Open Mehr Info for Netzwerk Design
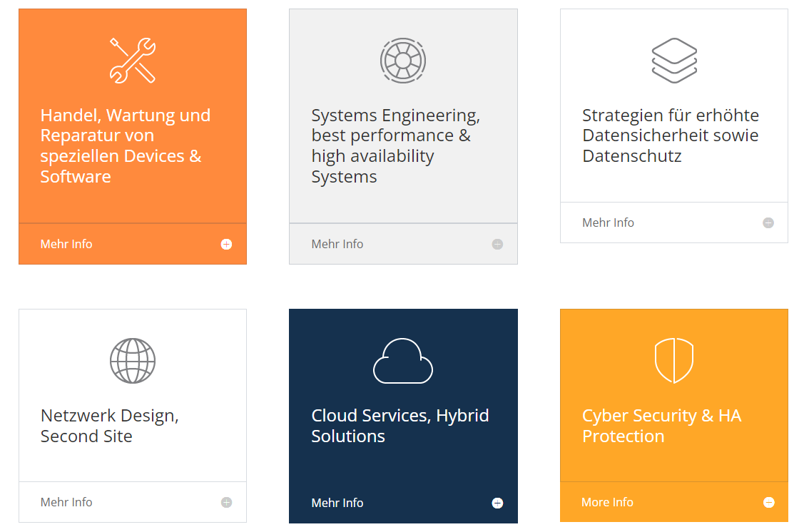The image size is (809, 532). (x=66, y=502)
